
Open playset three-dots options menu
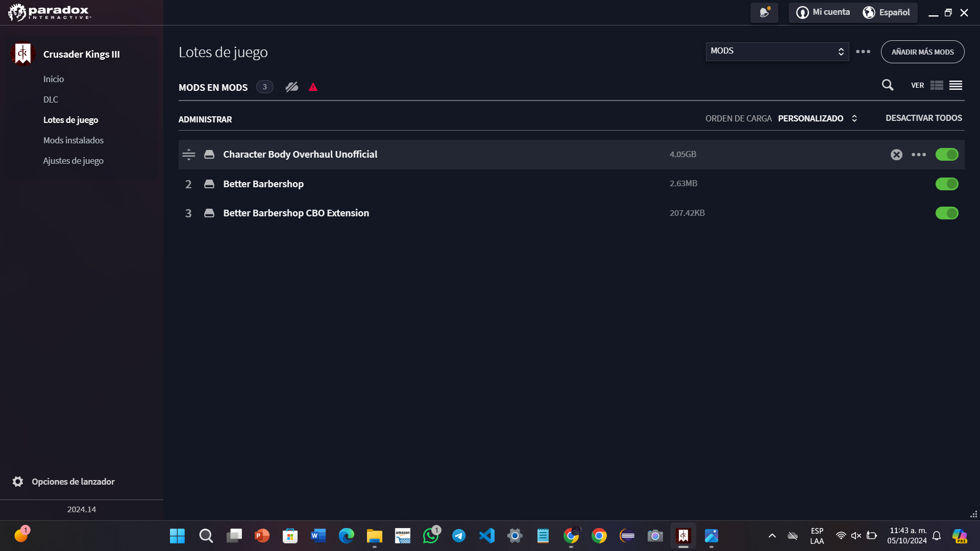coord(863,52)
